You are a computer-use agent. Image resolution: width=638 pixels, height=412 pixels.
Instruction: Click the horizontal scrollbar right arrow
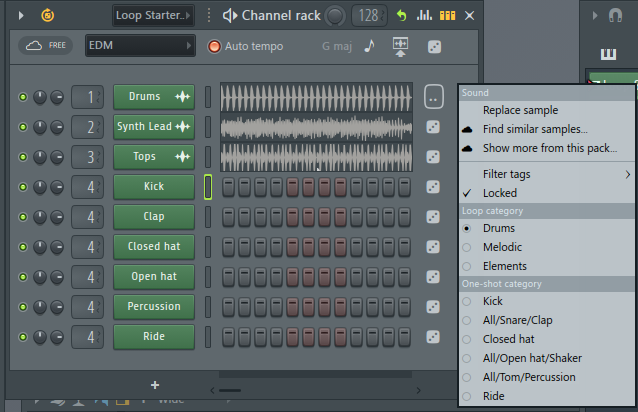(x=419, y=390)
